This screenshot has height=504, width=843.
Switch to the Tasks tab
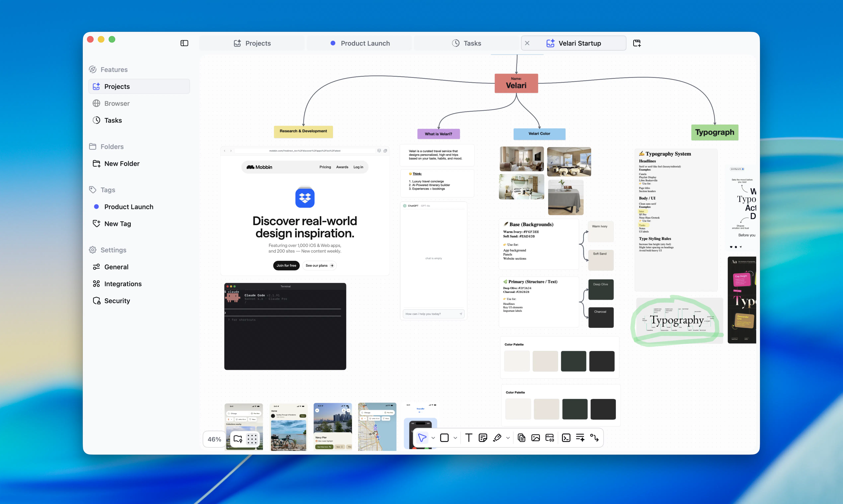click(467, 43)
